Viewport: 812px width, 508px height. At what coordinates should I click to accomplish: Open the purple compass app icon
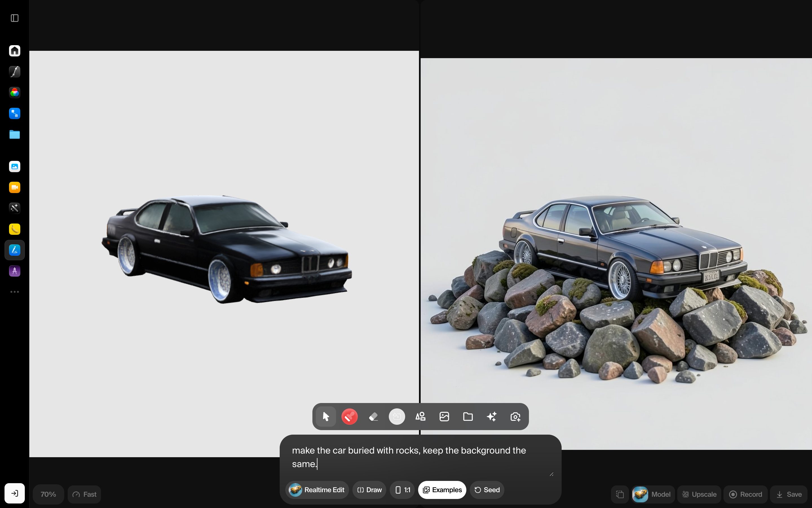[14, 271]
